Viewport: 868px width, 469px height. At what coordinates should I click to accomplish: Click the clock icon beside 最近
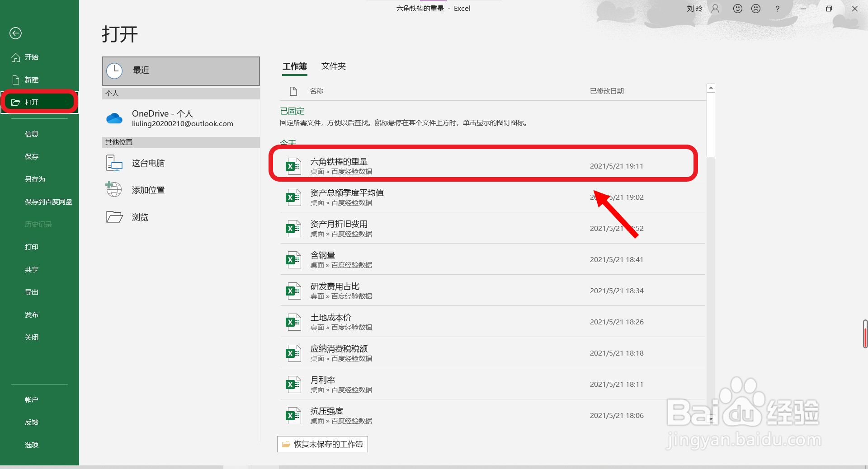(x=114, y=71)
